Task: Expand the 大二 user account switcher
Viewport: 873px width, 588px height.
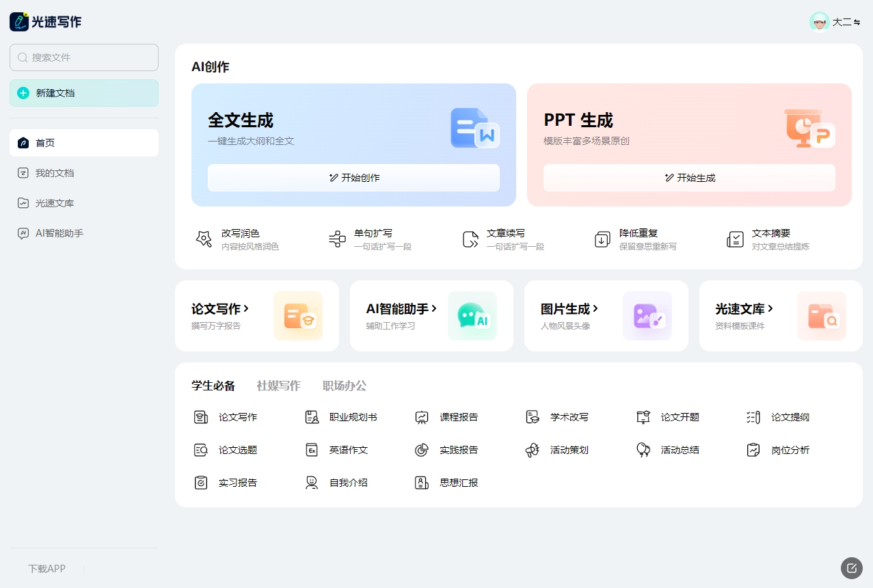Action: [x=857, y=23]
